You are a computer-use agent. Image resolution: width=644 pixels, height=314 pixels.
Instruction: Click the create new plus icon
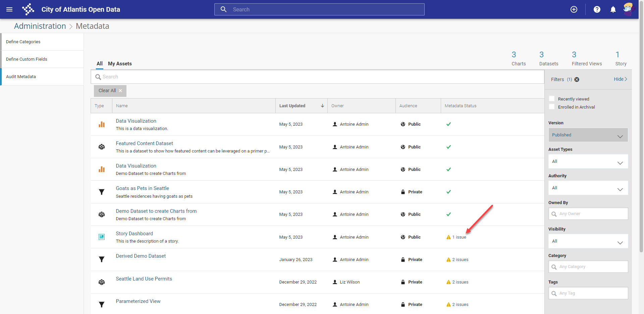point(574,9)
